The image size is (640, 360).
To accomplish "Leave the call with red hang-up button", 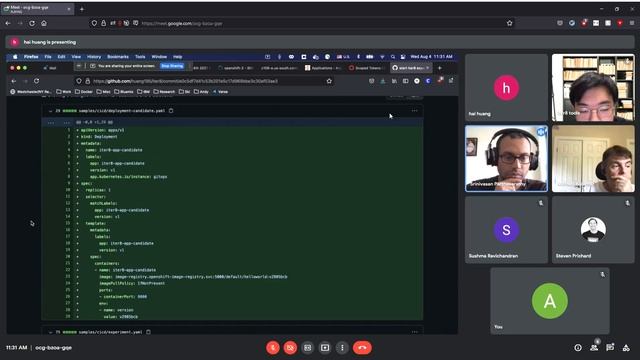I will [x=362, y=348].
